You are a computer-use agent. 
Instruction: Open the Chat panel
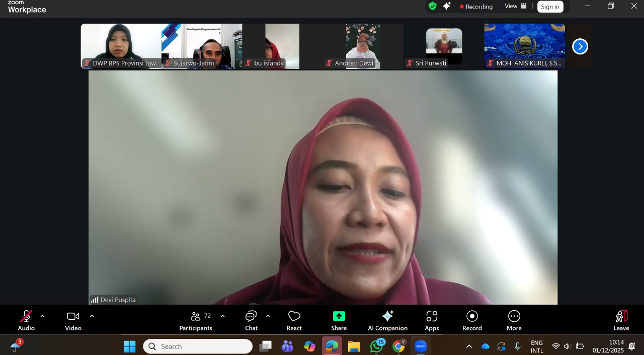point(251,321)
